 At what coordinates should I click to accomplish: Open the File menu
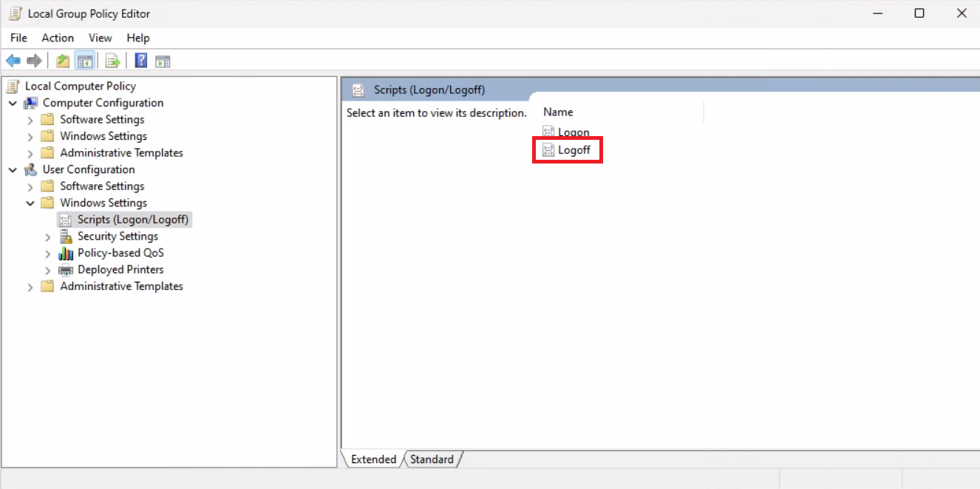(18, 38)
